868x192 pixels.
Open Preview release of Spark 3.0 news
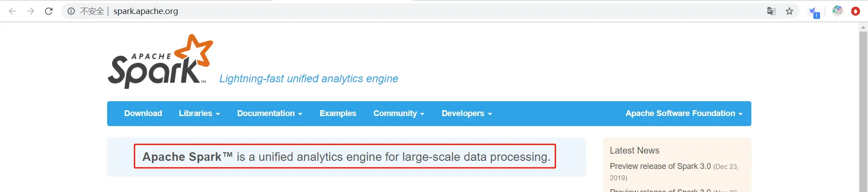[x=660, y=166]
